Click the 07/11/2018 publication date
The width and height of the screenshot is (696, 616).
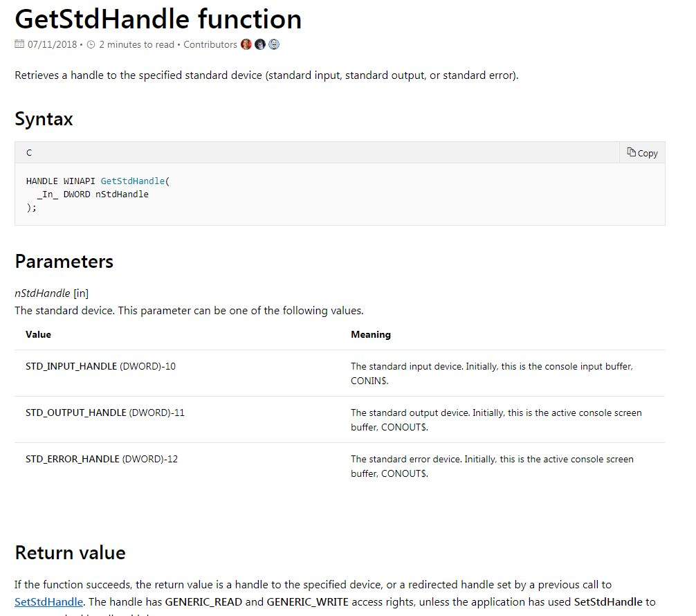[x=53, y=44]
